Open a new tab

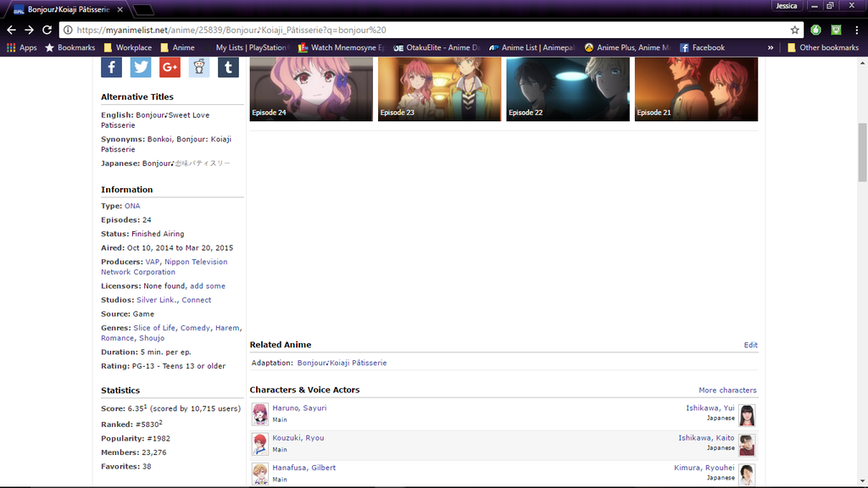coord(143,9)
